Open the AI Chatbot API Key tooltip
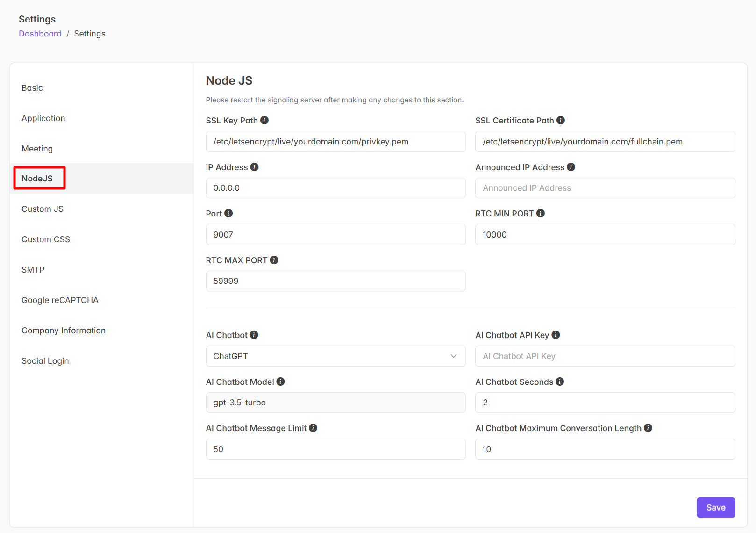This screenshot has width=756, height=533. pos(556,335)
